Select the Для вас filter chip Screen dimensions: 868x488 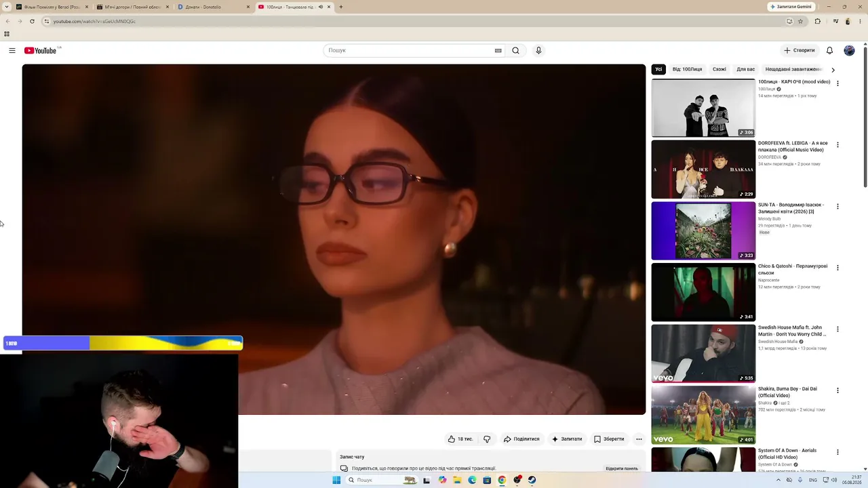pos(746,69)
